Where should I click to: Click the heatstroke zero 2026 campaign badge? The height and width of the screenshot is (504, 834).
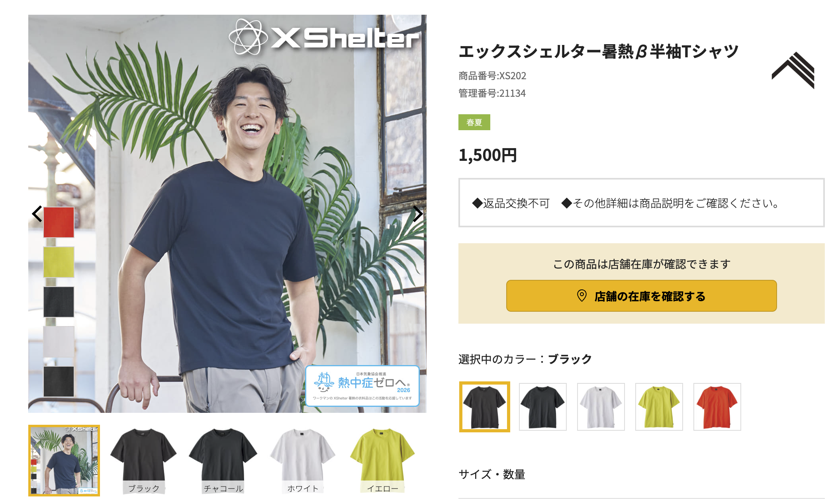coord(362,386)
